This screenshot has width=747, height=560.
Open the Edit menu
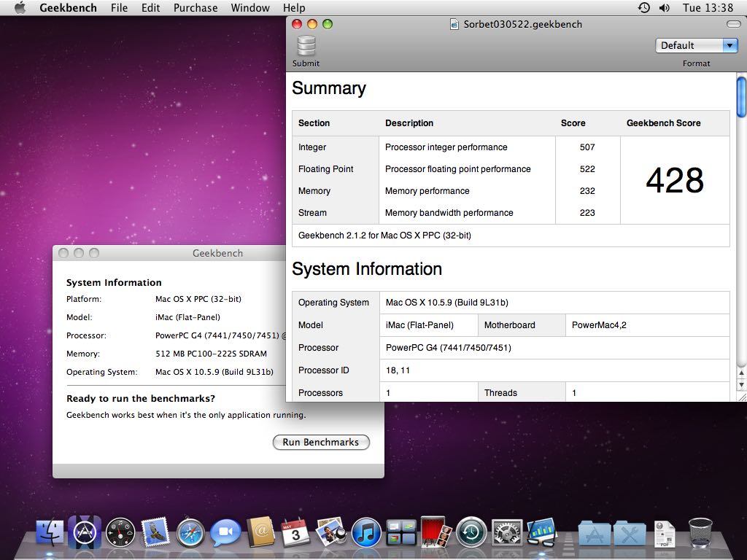click(150, 7)
